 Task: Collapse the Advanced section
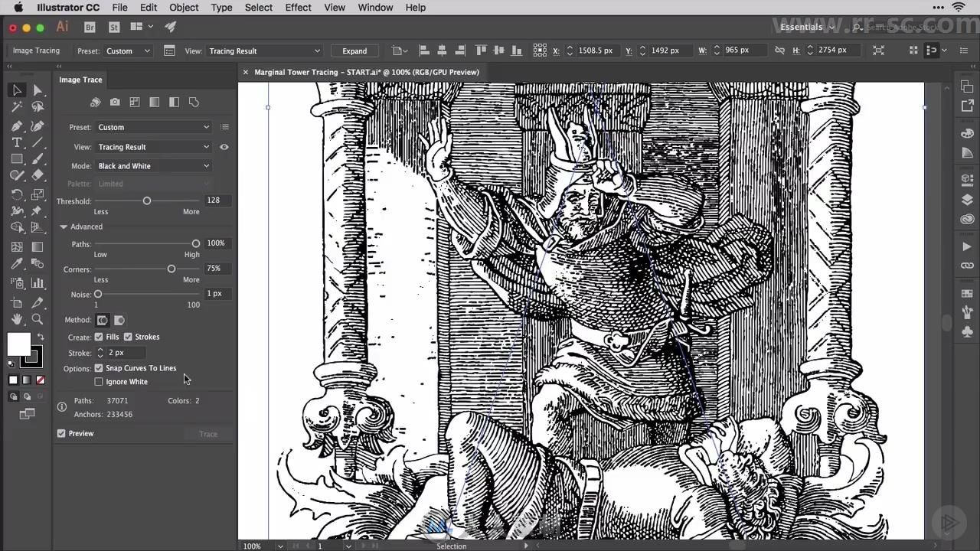coord(64,227)
